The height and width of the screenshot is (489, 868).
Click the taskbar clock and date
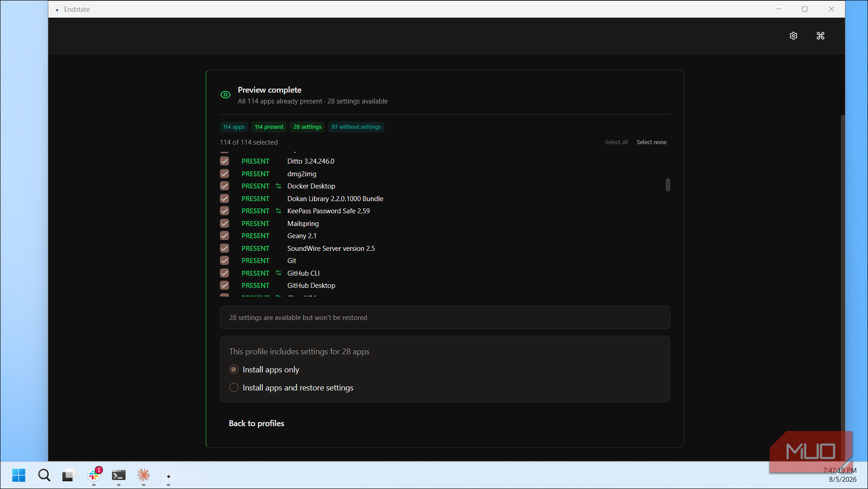pyautogui.click(x=840, y=475)
